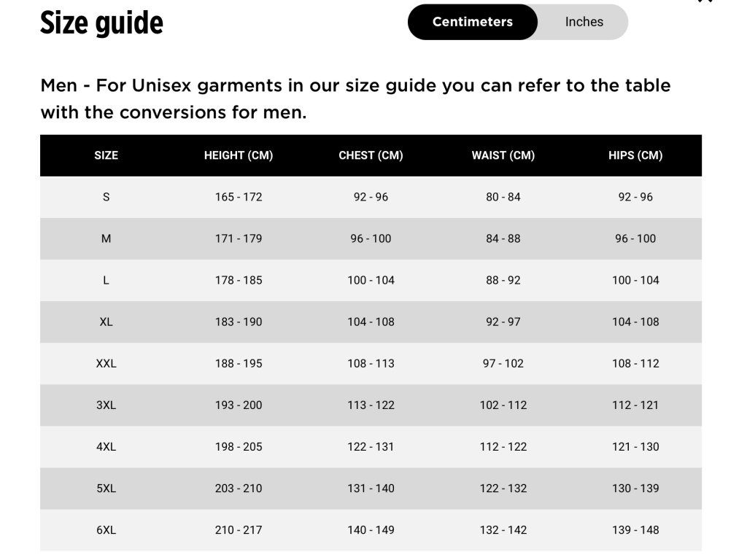The width and height of the screenshot is (747, 560).
Task: Click the 108 - 113 chest cell
Action: point(371,363)
